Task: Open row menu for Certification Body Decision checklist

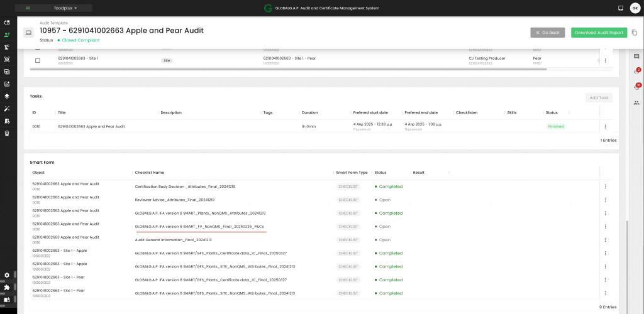Action: point(605,187)
